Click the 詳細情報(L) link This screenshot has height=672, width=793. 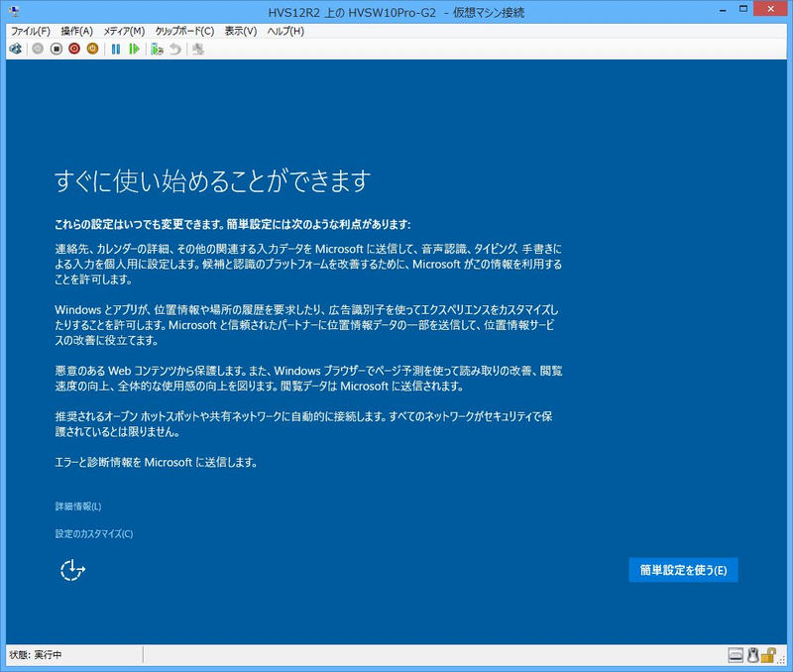[78, 506]
